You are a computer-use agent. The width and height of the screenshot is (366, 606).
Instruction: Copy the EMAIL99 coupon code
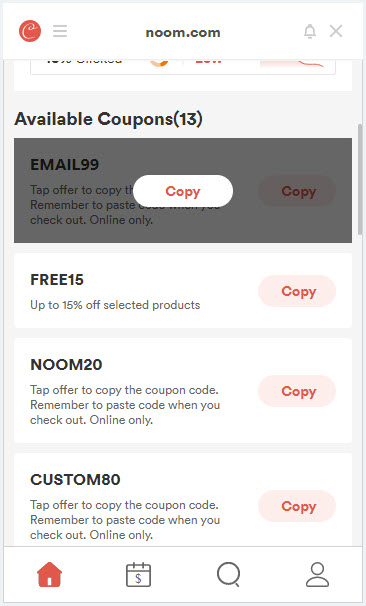[297, 191]
